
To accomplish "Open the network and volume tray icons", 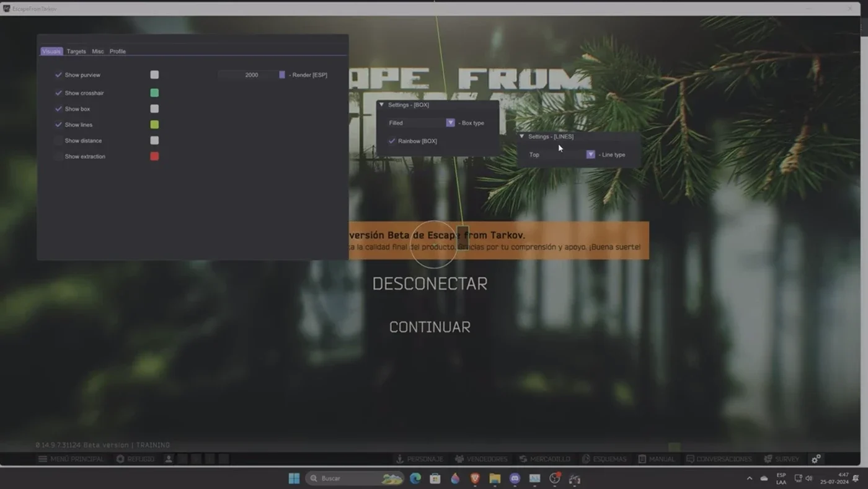I will coord(804,478).
